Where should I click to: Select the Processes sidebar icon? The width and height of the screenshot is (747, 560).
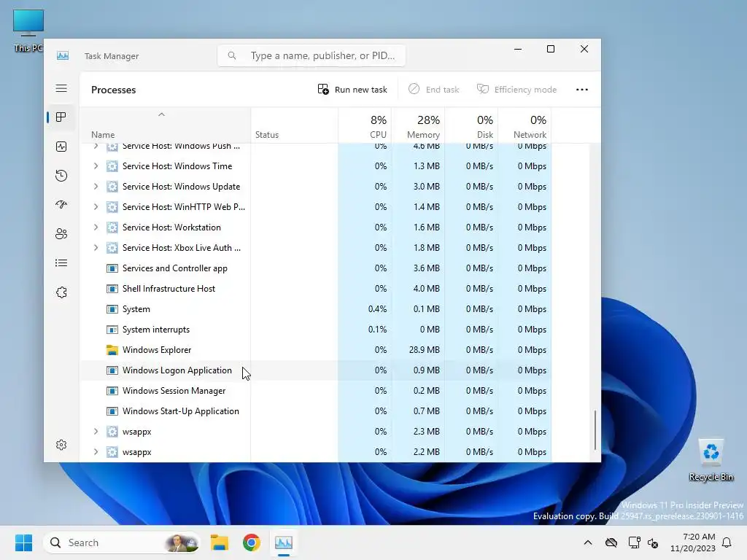(61, 117)
